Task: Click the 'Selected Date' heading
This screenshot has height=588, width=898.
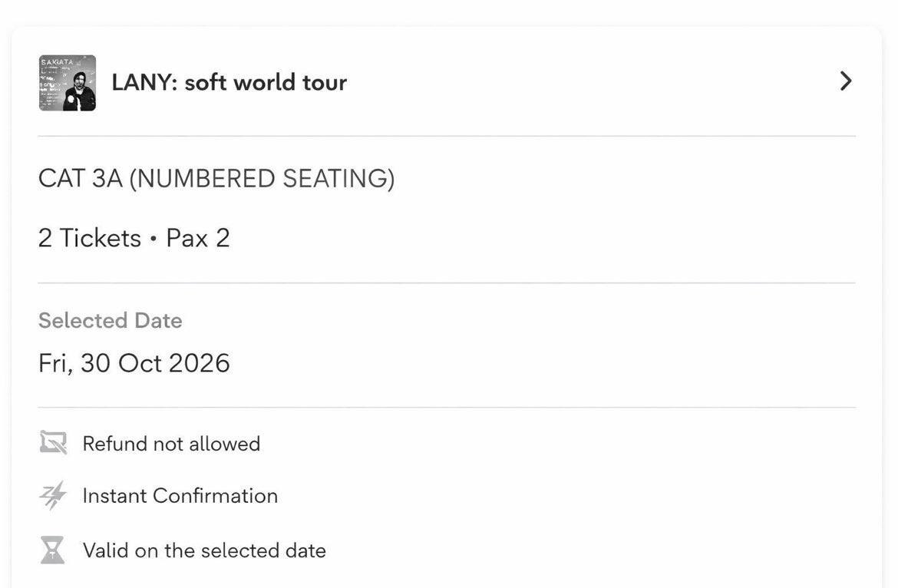Action: coord(110,321)
